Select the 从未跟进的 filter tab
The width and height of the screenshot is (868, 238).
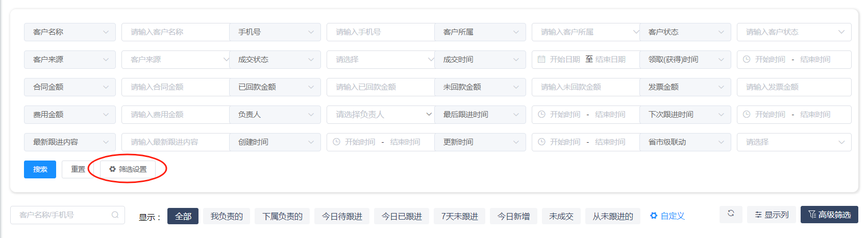pyautogui.click(x=612, y=216)
